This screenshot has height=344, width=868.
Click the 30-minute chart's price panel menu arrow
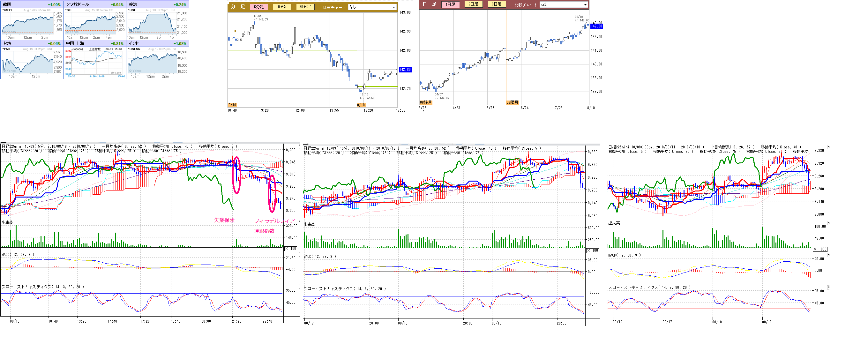828,147
